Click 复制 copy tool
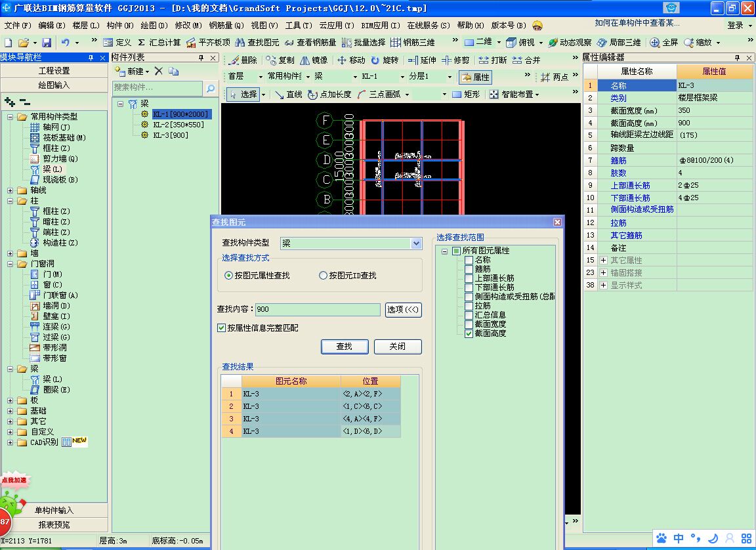This screenshot has width=756, height=550. (x=280, y=60)
